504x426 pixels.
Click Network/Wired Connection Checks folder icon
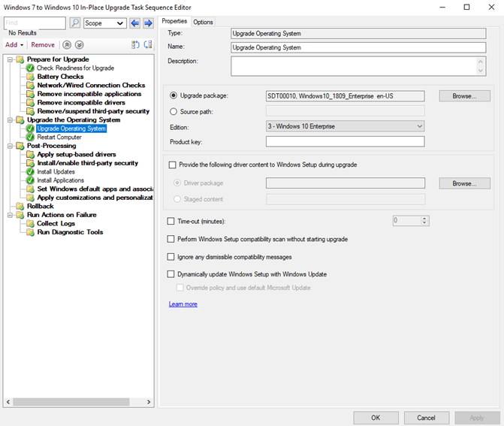tap(30, 86)
